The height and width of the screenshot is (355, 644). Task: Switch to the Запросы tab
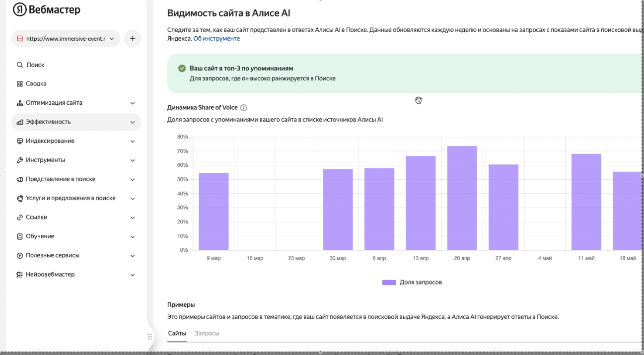[207, 333]
